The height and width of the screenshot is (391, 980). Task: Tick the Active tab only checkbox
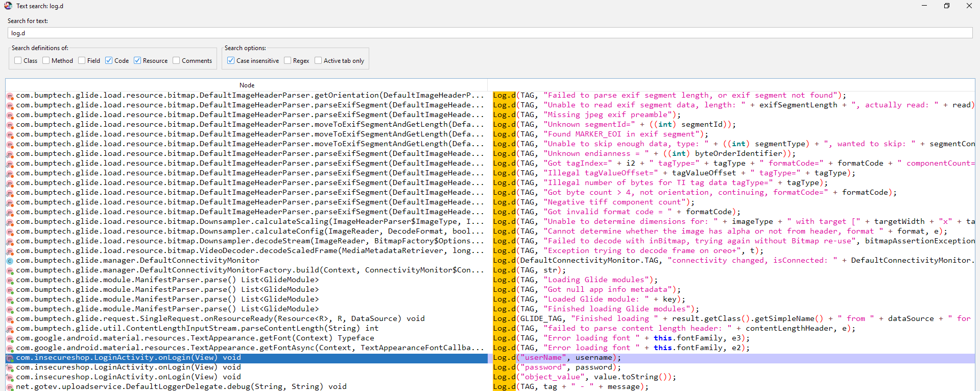tap(319, 60)
